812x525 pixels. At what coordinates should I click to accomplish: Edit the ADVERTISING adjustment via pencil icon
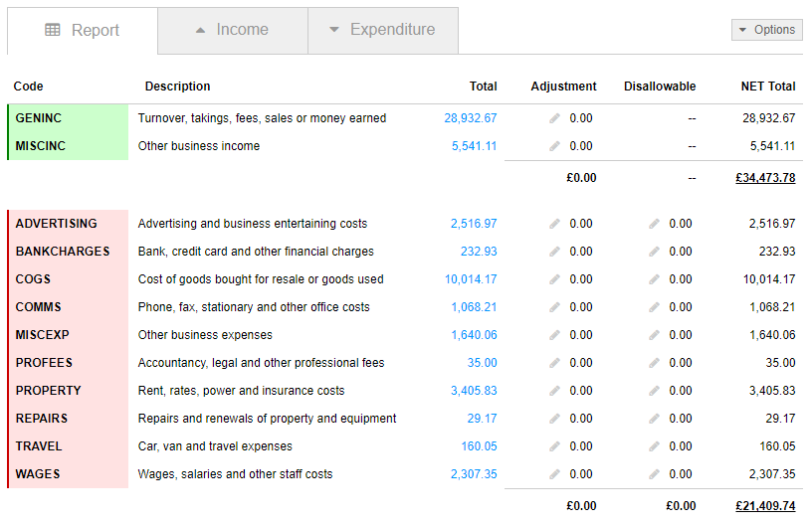coord(555,224)
